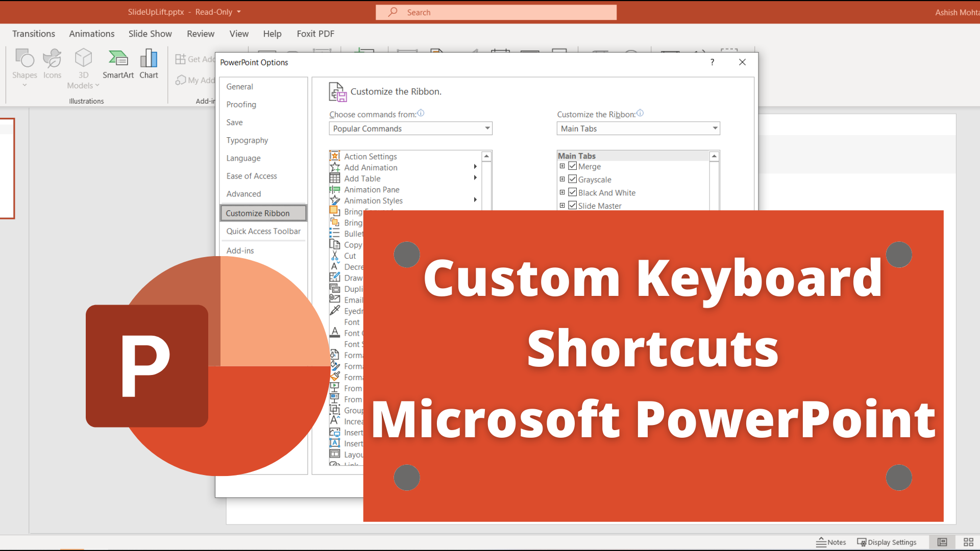This screenshot has width=980, height=551.
Task: Click the Help question mark in dialog
Action: (712, 62)
